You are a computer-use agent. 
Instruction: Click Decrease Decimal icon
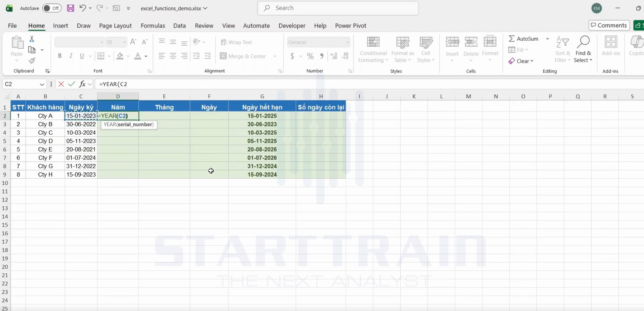(x=345, y=56)
